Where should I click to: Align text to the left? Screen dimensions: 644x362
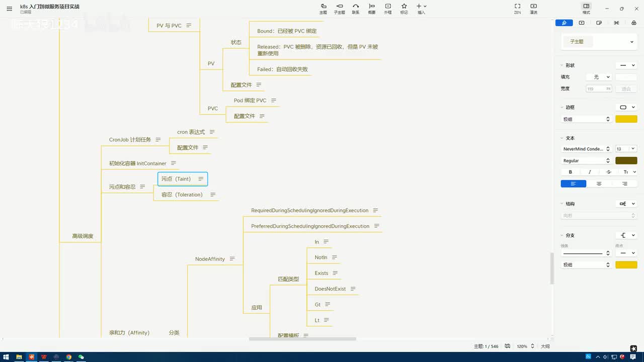pyautogui.click(x=574, y=184)
